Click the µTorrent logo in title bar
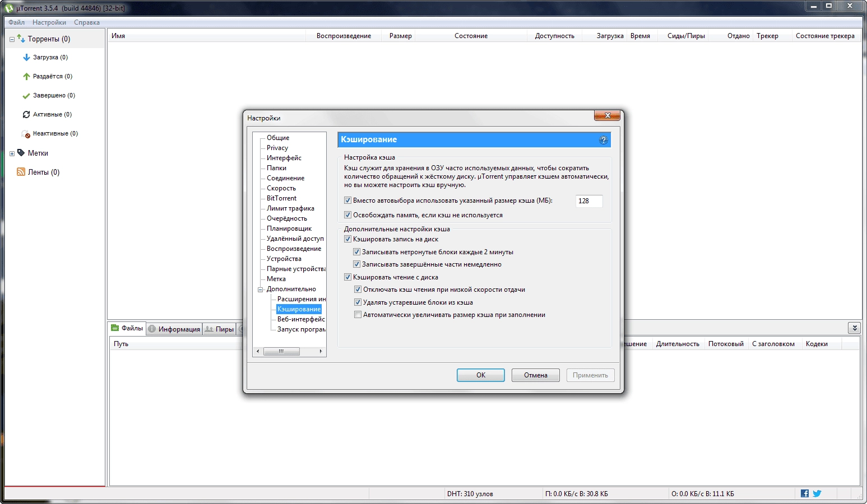867x504 pixels. pos(9,8)
